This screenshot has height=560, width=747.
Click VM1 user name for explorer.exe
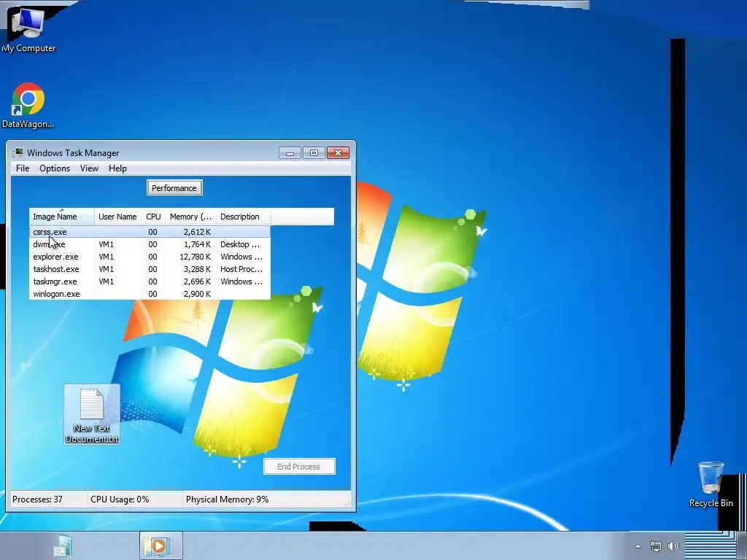pos(107,257)
